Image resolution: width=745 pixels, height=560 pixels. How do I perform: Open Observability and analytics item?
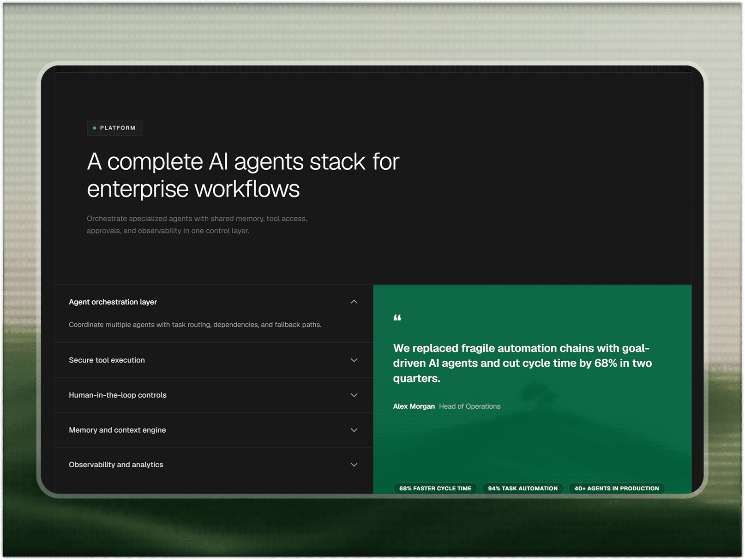point(214,465)
